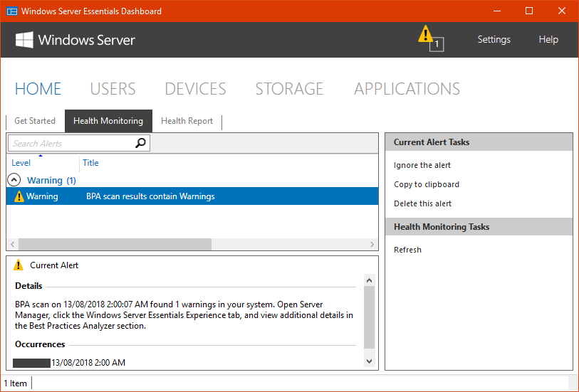579x392 pixels.
Task: Choose Delete this alert task
Action: [422, 203]
